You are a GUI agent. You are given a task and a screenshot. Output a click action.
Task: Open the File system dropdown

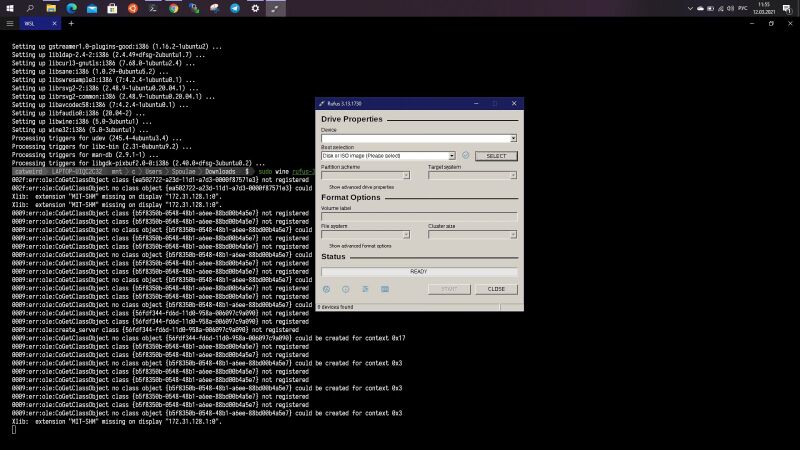click(x=365, y=235)
